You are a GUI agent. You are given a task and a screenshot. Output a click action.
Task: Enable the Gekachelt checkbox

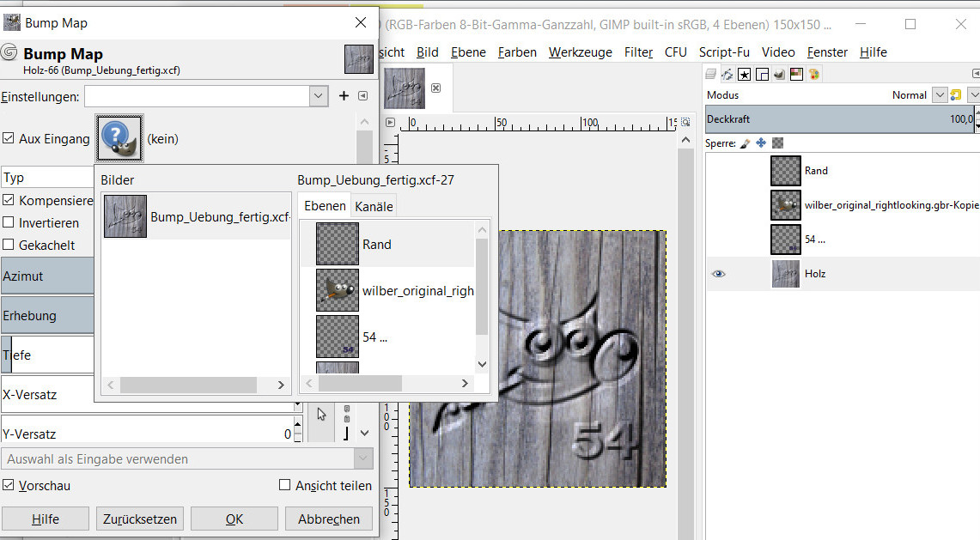(x=9, y=245)
